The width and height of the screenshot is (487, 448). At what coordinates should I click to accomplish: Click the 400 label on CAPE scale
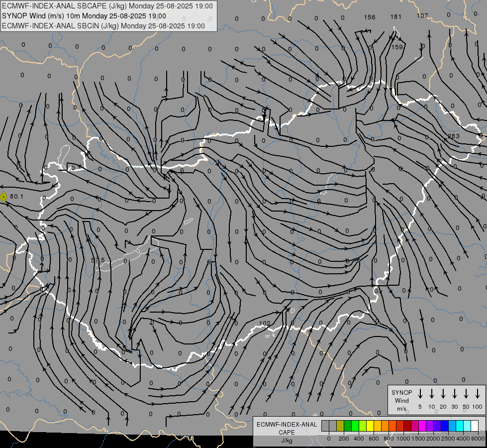click(x=359, y=439)
